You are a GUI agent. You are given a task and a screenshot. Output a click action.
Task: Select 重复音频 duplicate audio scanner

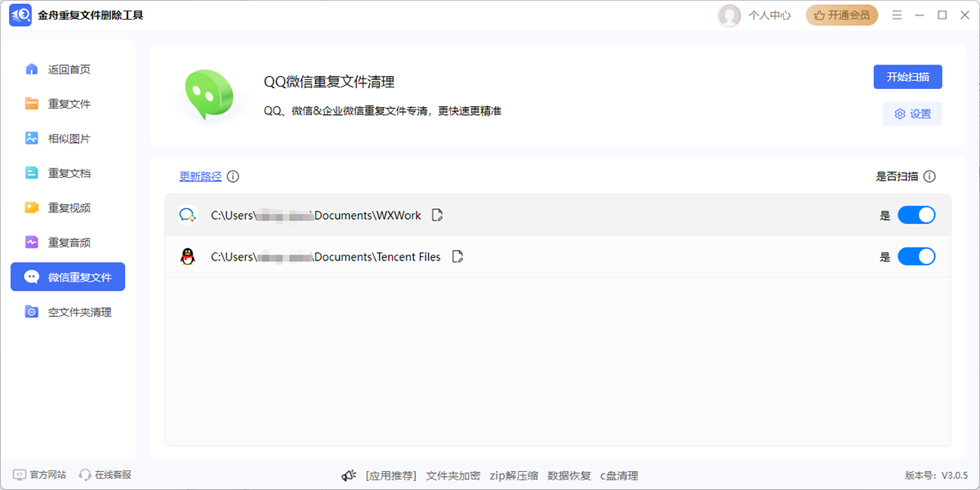point(68,242)
